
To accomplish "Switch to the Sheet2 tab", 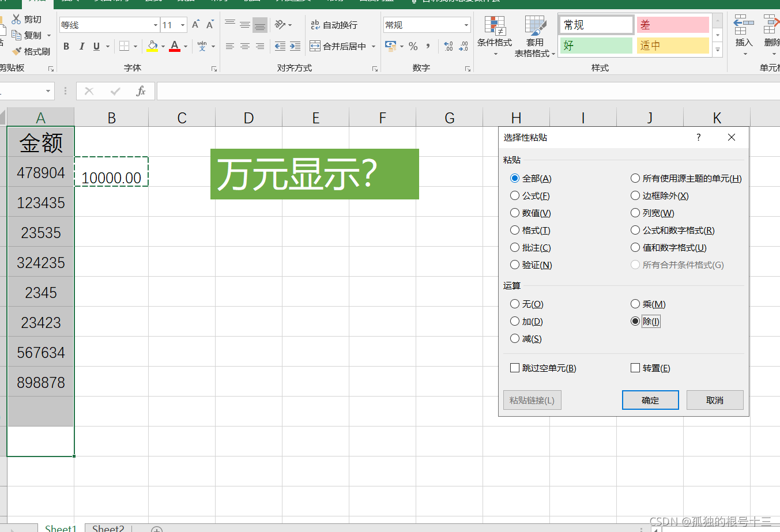I will [x=108, y=528].
